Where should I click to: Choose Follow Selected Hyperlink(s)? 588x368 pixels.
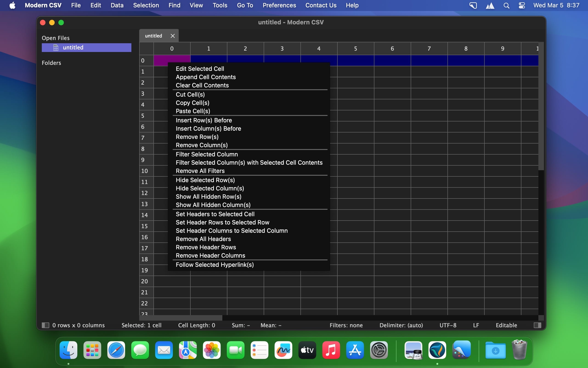tap(215, 265)
